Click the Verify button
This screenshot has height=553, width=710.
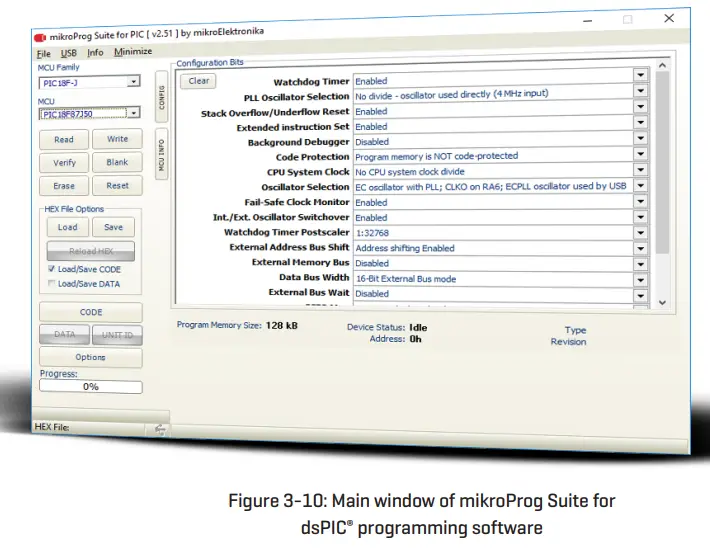click(x=64, y=163)
